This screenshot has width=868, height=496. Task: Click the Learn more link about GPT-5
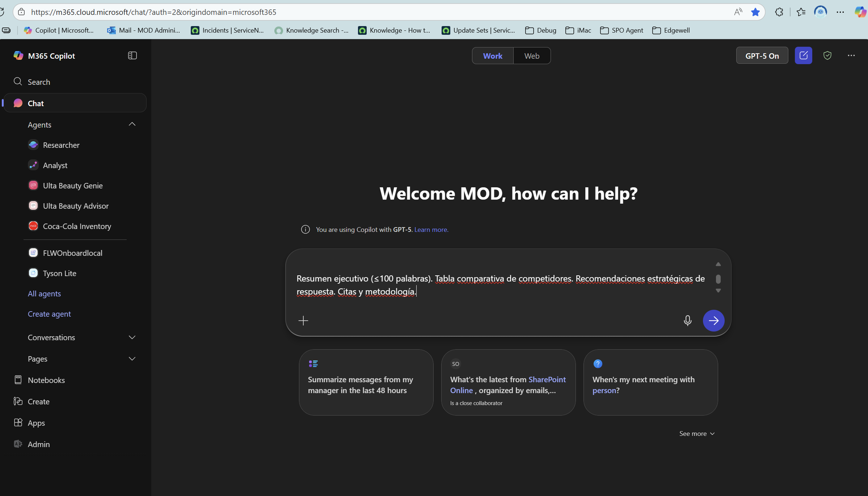[431, 229]
